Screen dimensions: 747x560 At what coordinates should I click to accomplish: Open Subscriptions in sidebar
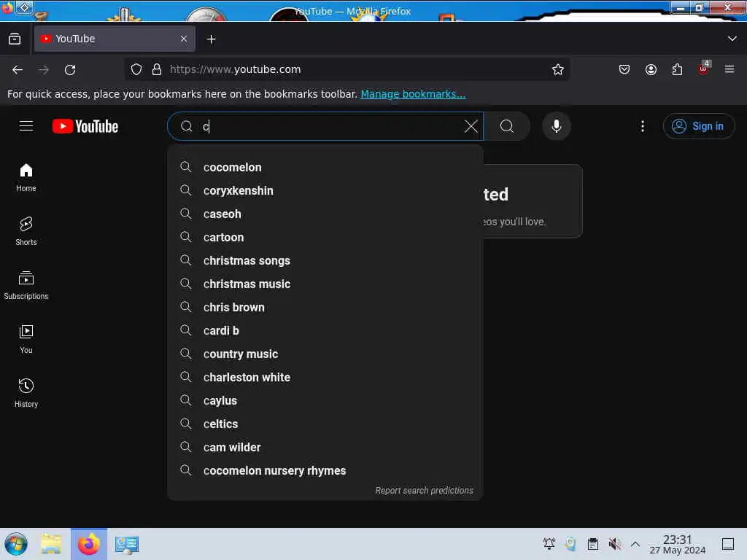(26, 285)
